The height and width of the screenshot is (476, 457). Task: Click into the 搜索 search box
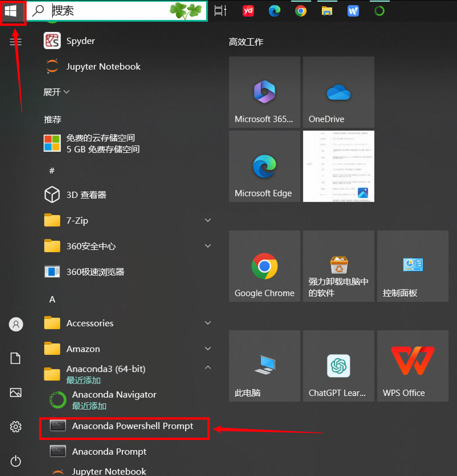[117, 11]
